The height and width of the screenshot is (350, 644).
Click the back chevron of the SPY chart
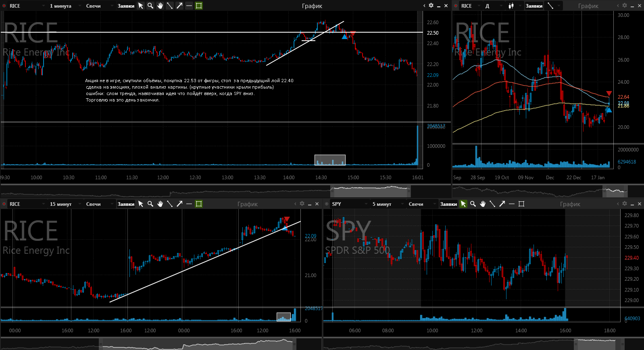pyautogui.click(x=618, y=204)
